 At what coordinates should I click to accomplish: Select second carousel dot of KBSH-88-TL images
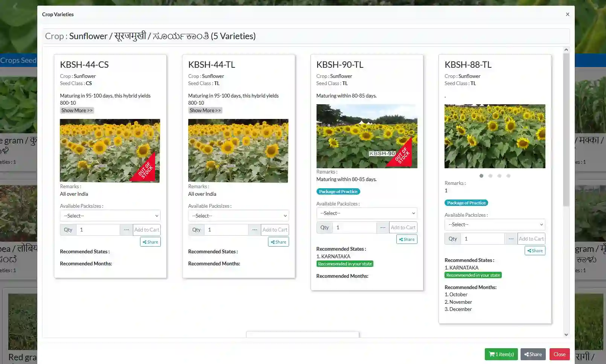click(490, 176)
